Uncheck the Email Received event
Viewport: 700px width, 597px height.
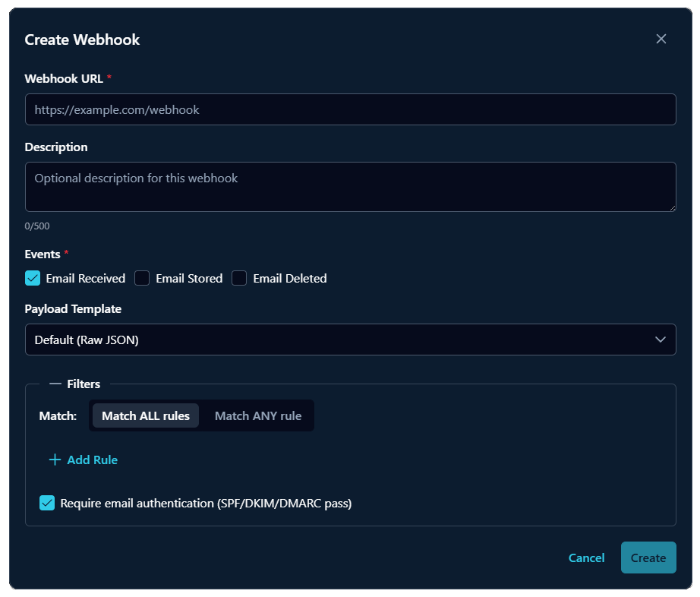click(32, 278)
